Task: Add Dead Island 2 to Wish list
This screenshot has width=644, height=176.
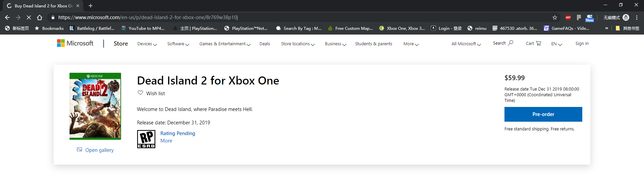Action: [151, 93]
